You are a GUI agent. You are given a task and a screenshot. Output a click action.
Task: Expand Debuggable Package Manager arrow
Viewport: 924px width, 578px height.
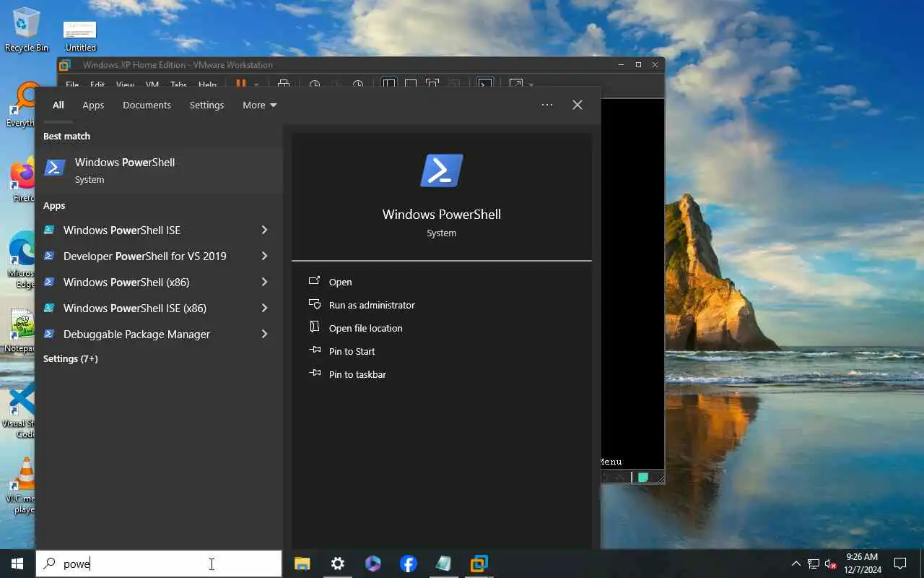pyautogui.click(x=264, y=334)
